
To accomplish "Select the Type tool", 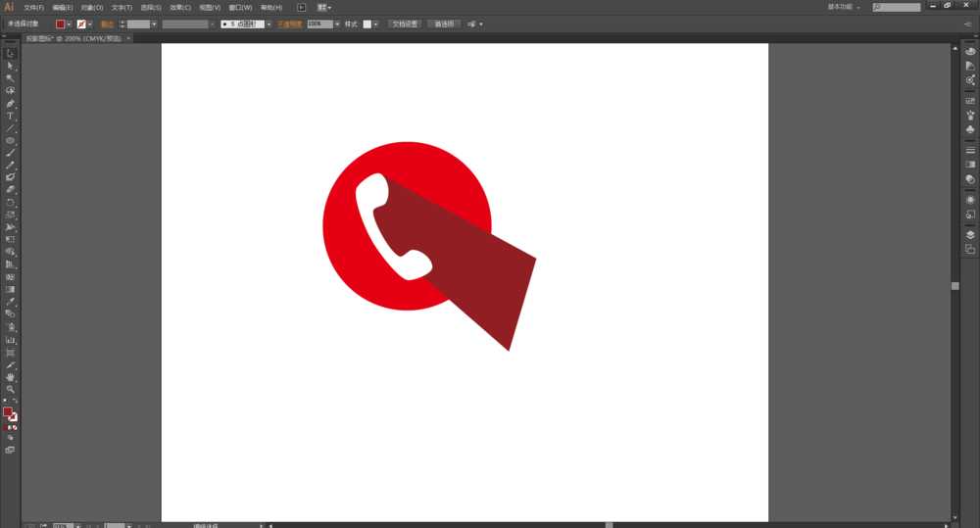I will click(x=11, y=116).
